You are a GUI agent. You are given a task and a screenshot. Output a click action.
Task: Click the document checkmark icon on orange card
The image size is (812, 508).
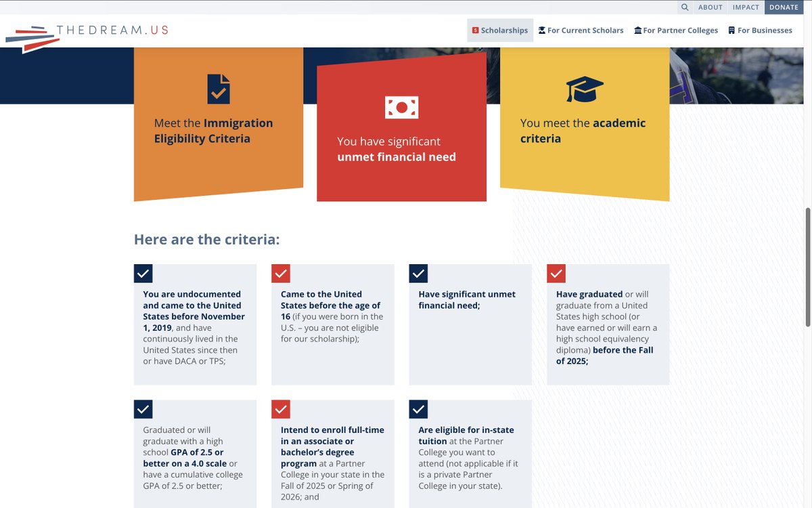[219, 89]
